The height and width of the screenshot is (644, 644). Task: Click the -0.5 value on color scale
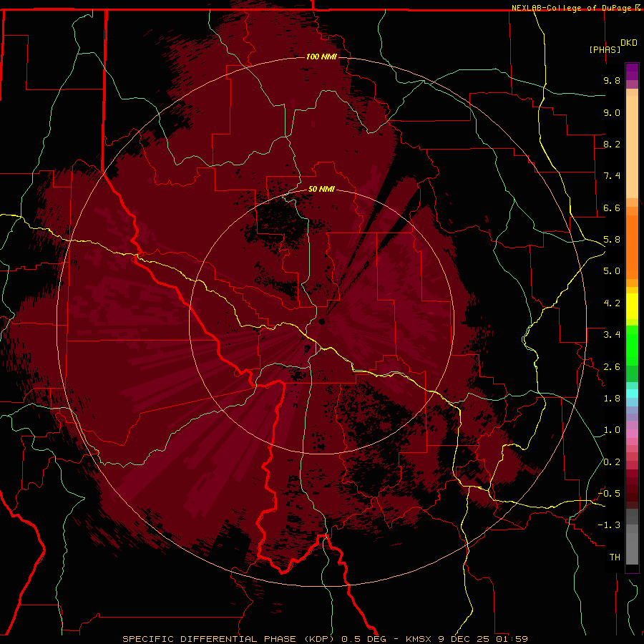coord(610,494)
